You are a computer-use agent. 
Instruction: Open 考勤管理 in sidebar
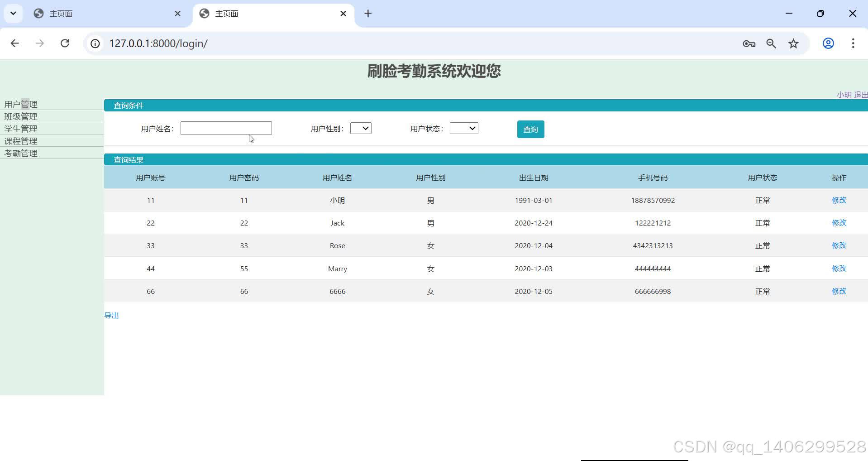21,153
